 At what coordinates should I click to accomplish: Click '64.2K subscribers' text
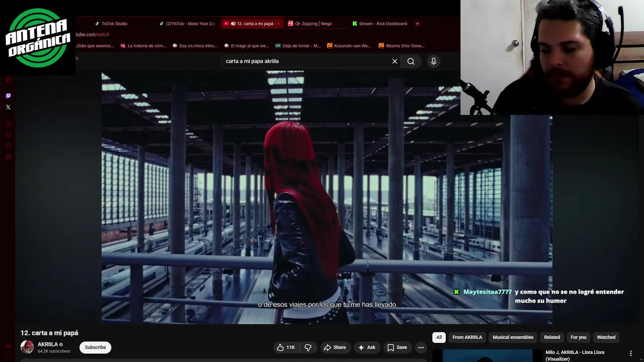[x=54, y=351]
